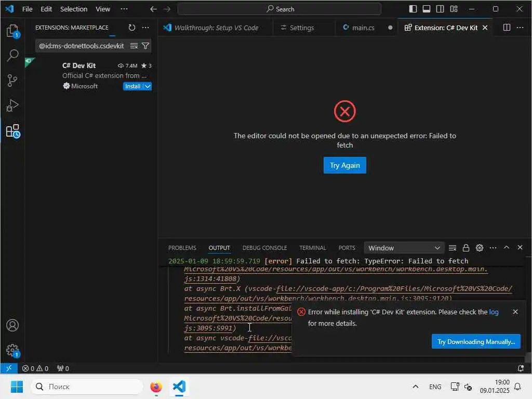Viewport: 532px width, 399px height.
Task: Close the Extension: C# Dev Kit tab
Action: pyautogui.click(x=485, y=28)
